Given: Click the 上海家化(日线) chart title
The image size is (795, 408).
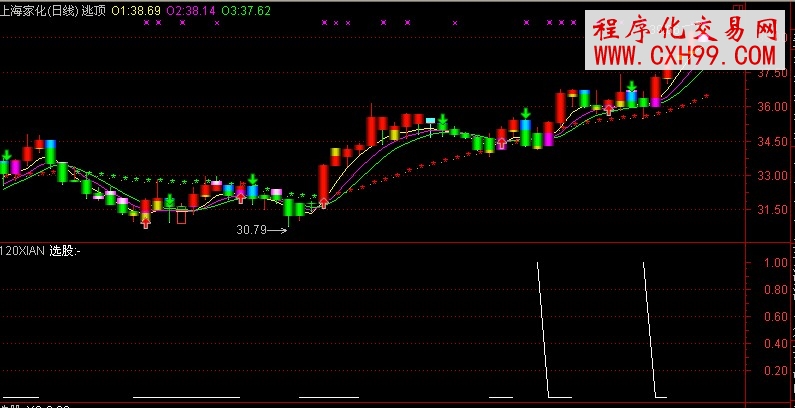Looking at the screenshot, I should pos(38,8).
